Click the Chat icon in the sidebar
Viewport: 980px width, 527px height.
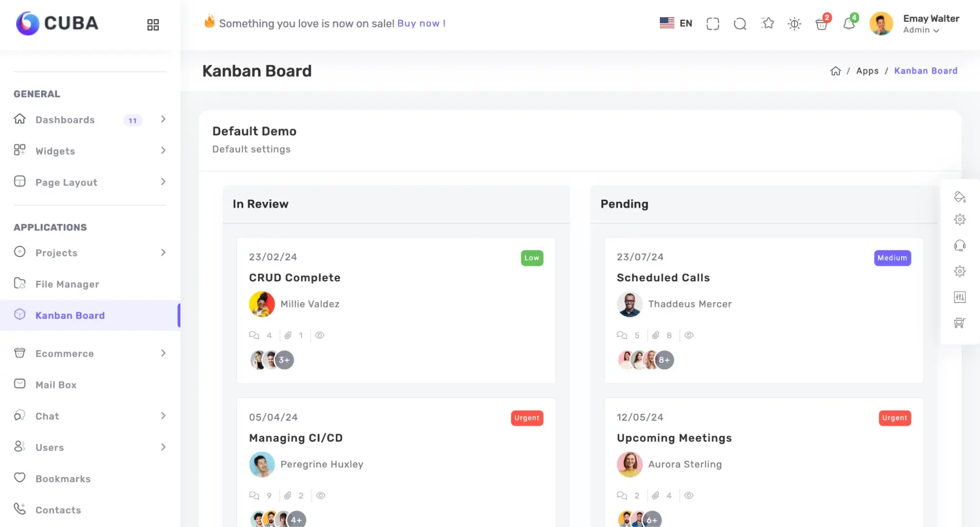pos(20,415)
